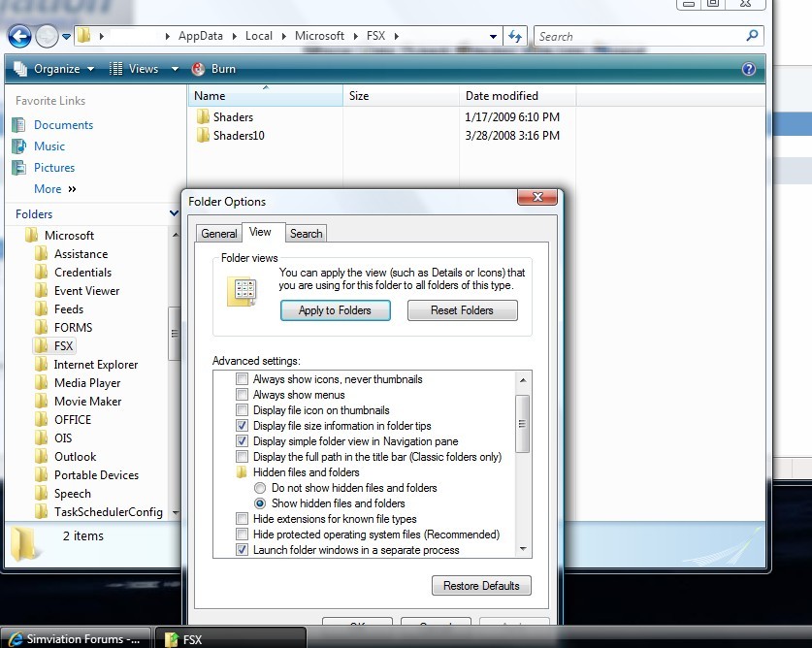Uncheck Display file size information in folder tips
The image size is (812, 648).
243,426
